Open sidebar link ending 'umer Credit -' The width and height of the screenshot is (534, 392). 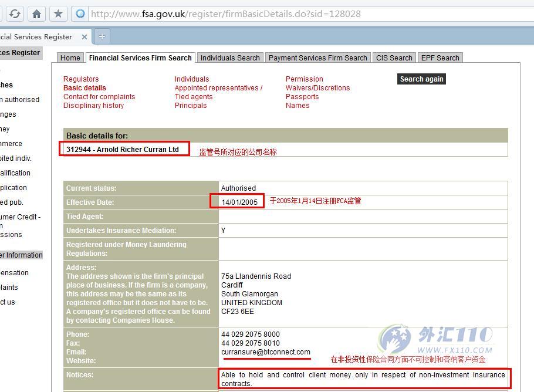click(x=21, y=217)
